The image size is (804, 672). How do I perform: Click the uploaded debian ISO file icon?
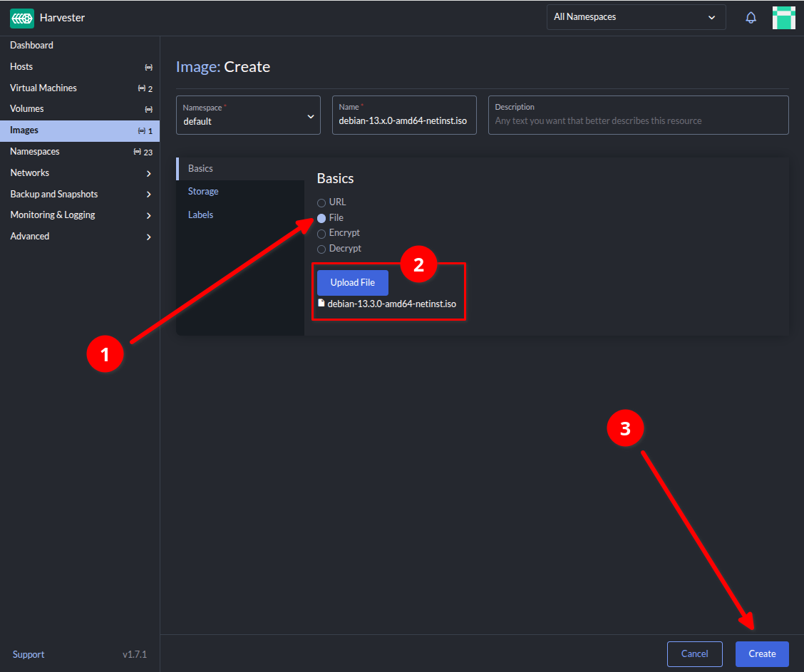pos(321,304)
